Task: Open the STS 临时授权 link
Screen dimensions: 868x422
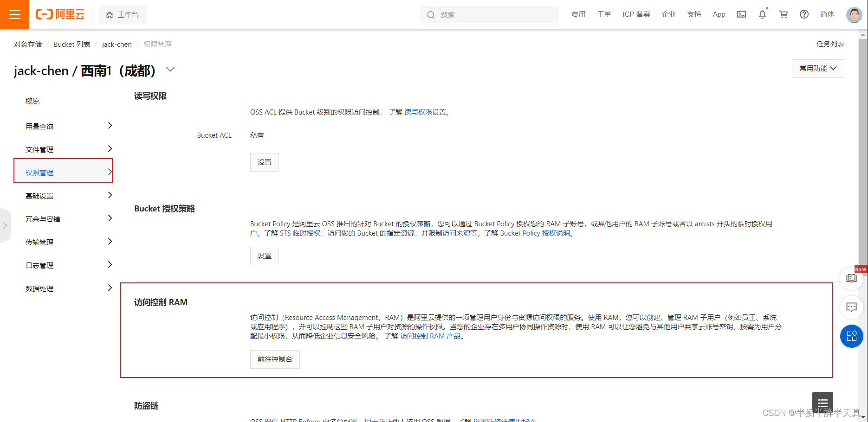Action: click(x=300, y=233)
